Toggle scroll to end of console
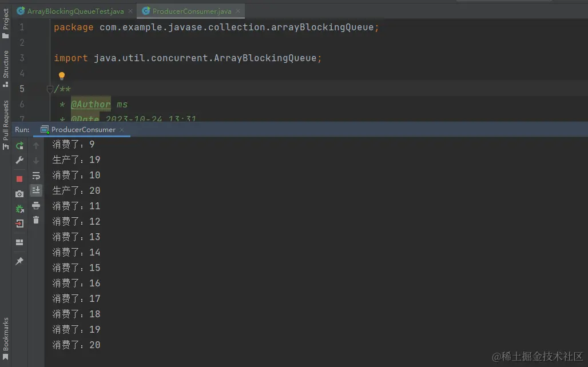This screenshot has width=588, height=367. click(36, 190)
